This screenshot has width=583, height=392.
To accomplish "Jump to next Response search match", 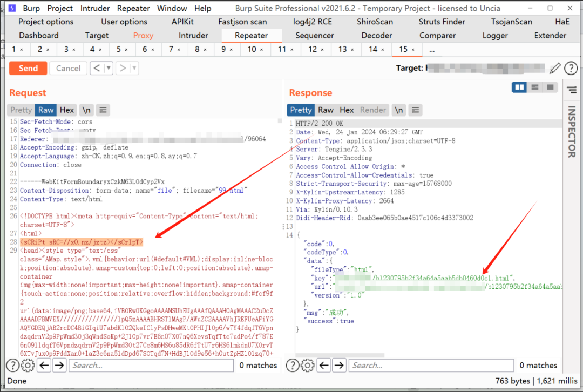I will click(338, 365).
